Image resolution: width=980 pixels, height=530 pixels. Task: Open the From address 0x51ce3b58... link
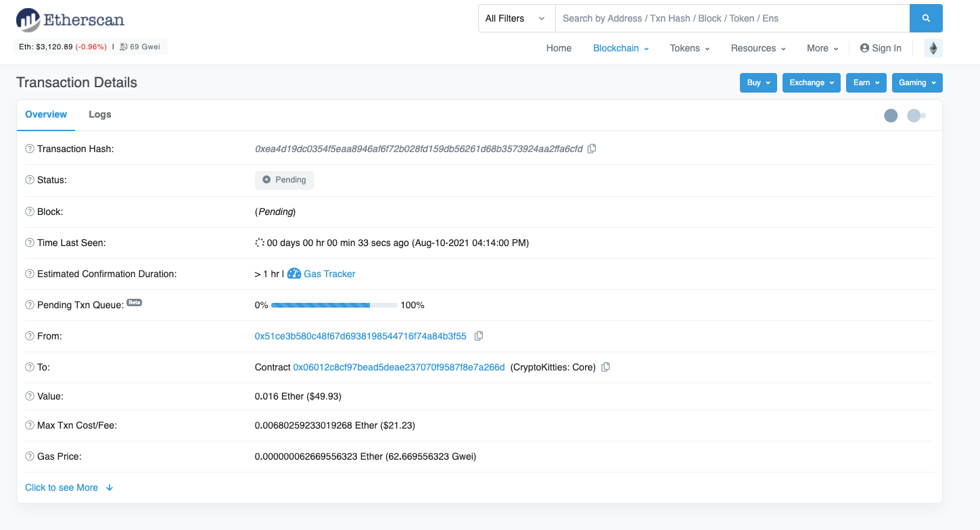(360, 336)
